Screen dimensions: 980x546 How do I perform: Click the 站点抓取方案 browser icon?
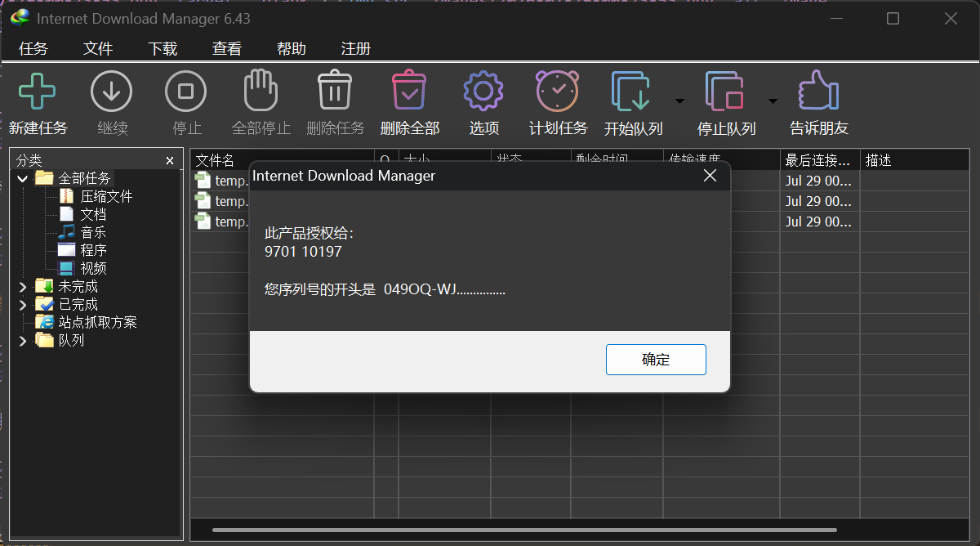click(x=44, y=322)
